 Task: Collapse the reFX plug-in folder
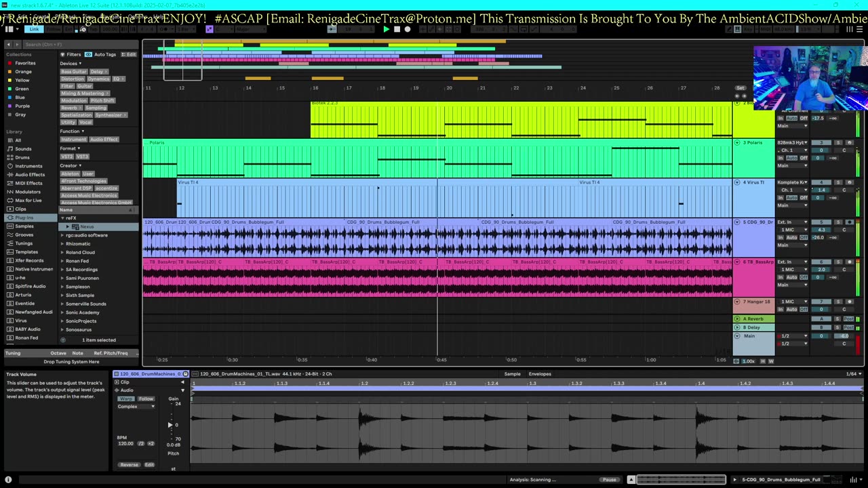point(62,218)
